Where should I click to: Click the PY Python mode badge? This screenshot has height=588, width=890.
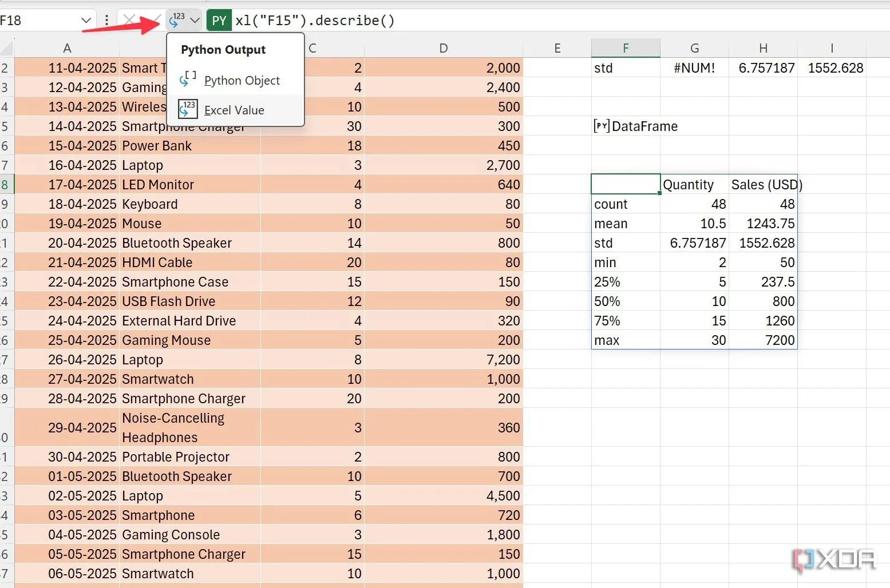[x=219, y=21]
